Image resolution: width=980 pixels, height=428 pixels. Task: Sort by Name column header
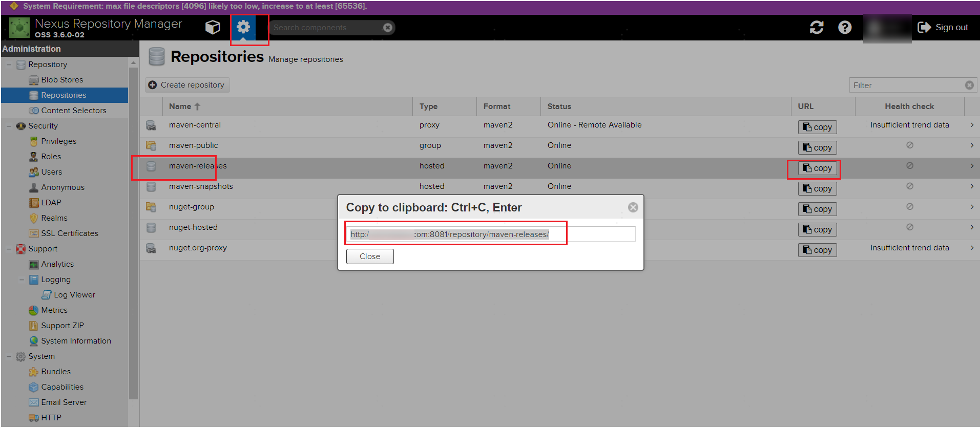pyautogui.click(x=287, y=106)
